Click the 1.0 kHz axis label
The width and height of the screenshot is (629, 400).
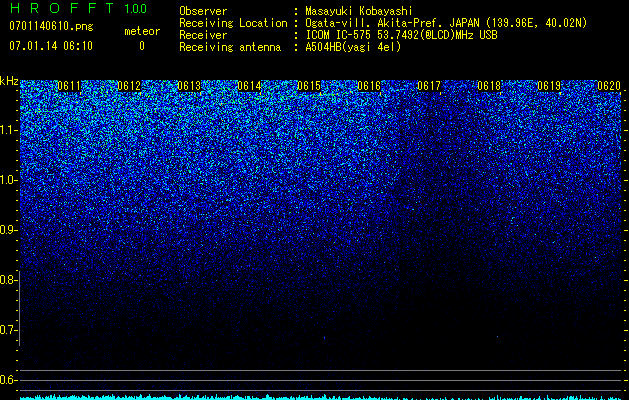coord(8,180)
